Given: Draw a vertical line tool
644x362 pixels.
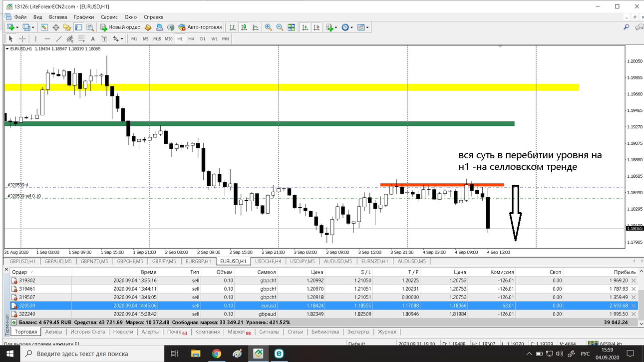Looking at the screenshot, I should [x=36, y=39].
